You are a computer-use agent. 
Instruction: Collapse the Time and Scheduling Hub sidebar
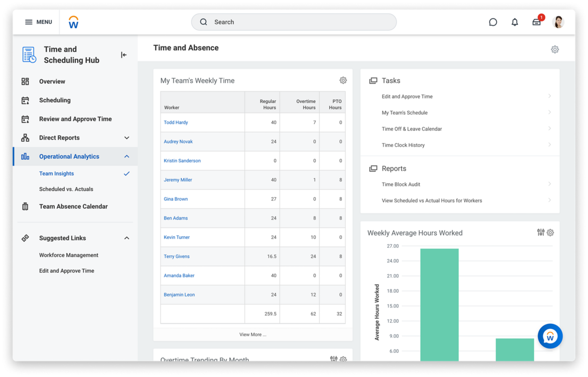click(x=123, y=55)
